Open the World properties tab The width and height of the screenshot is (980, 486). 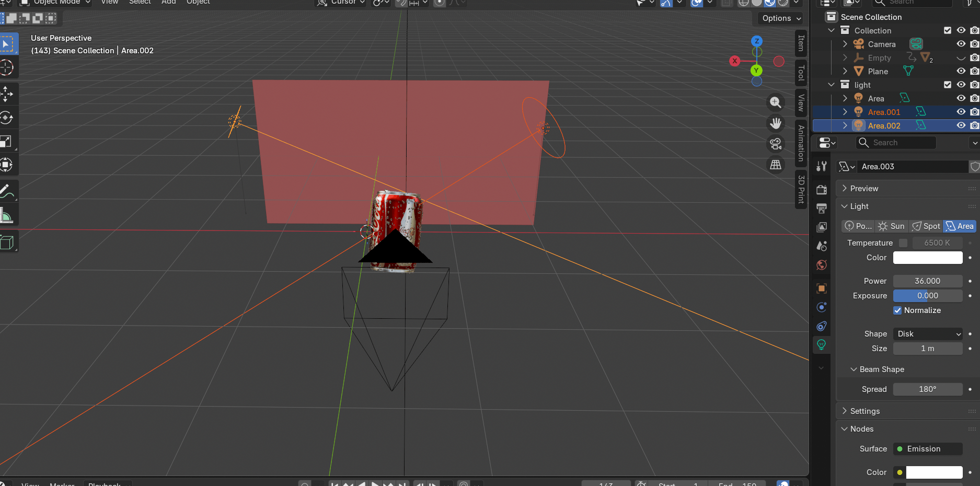click(x=822, y=264)
